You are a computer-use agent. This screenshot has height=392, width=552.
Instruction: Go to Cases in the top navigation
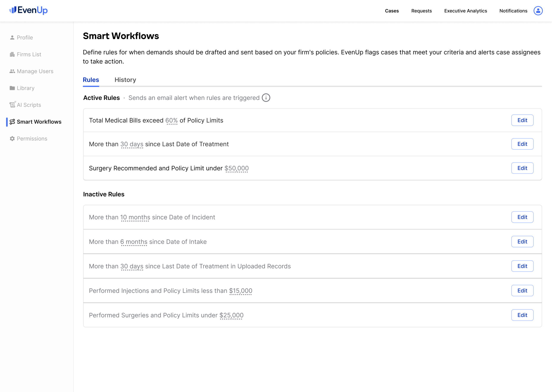pyautogui.click(x=392, y=11)
